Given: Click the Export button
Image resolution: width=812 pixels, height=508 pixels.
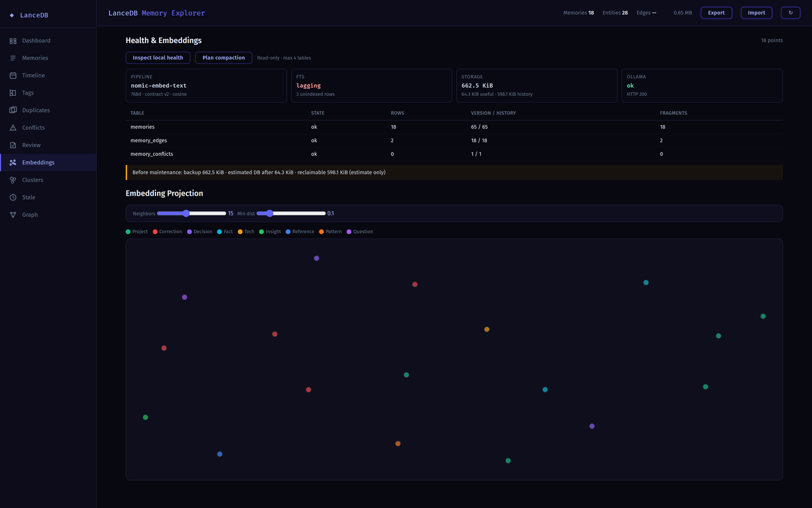Looking at the screenshot, I should tap(716, 13).
